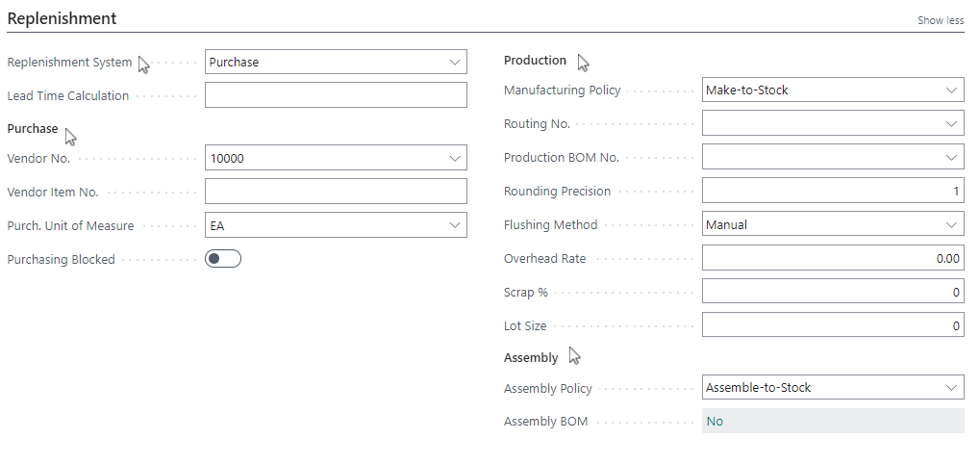Click the Rounding Precision field
The image size is (980, 465).
click(x=833, y=191)
